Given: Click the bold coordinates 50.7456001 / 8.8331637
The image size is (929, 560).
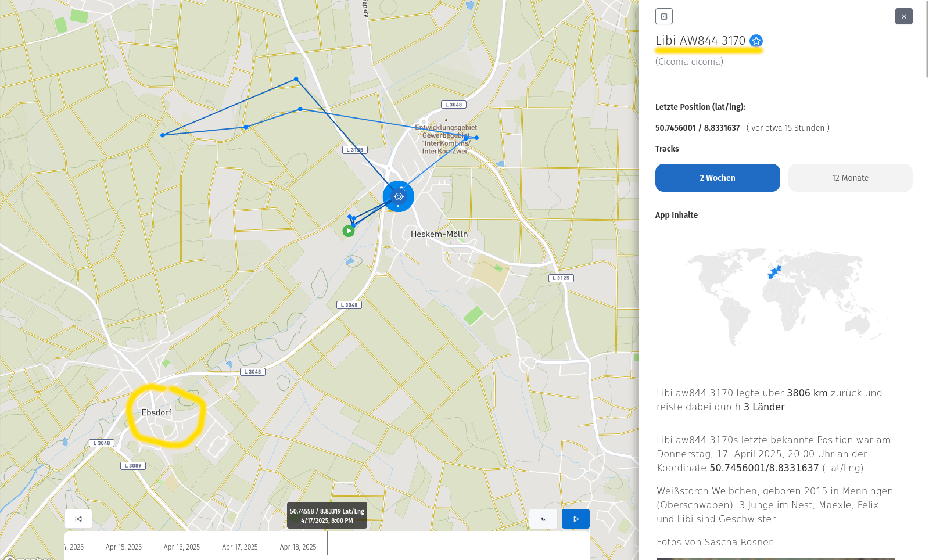Looking at the screenshot, I should point(697,128).
